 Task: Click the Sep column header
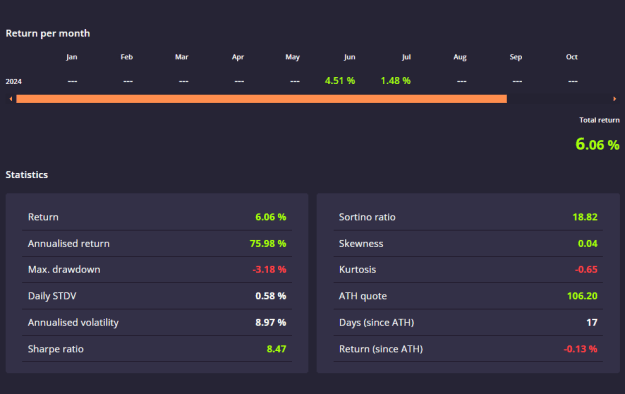point(516,57)
